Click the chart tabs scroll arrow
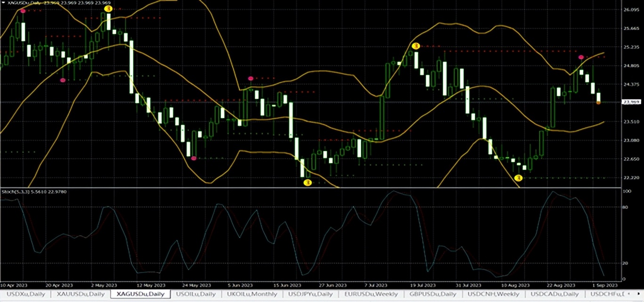644x302 pixels. pyautogui.click(x=637, y=294)
